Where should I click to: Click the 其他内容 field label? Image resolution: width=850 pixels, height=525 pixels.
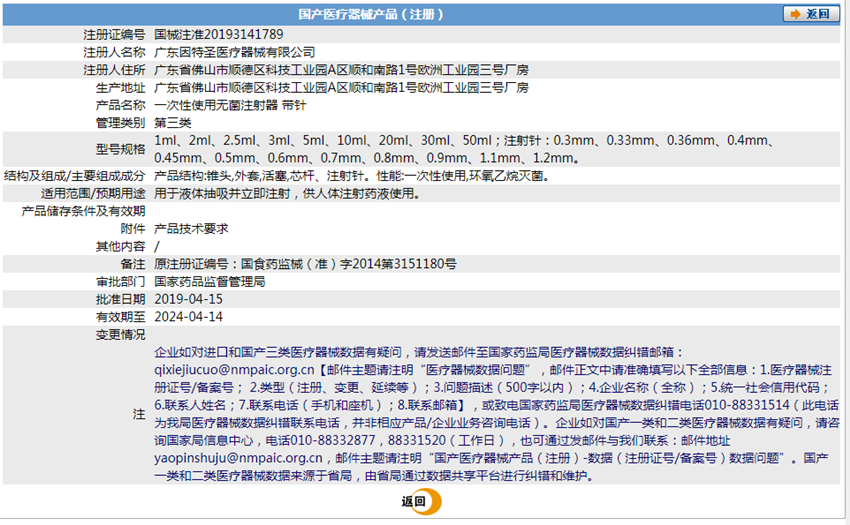click(120, 246)
